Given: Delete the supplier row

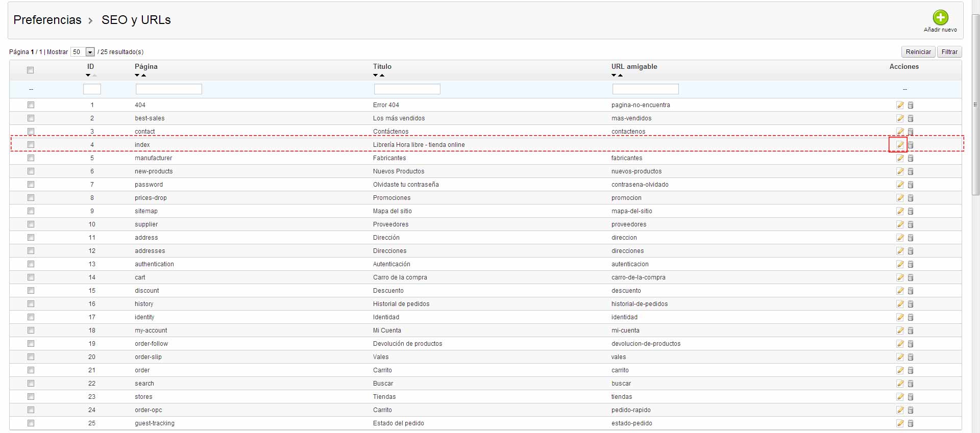Looking at the screenshot, I should click(x=911, y=224).
